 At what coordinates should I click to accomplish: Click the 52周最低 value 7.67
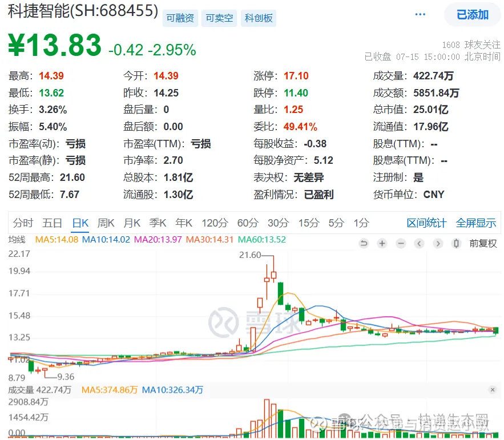pyautogui.click(x=70, y=195)
